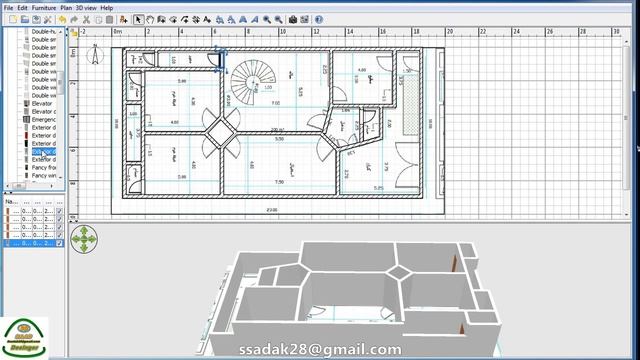Toggle italic text style icon
The width and height of the screenshot is (640, 360).
tap(255, 20)
